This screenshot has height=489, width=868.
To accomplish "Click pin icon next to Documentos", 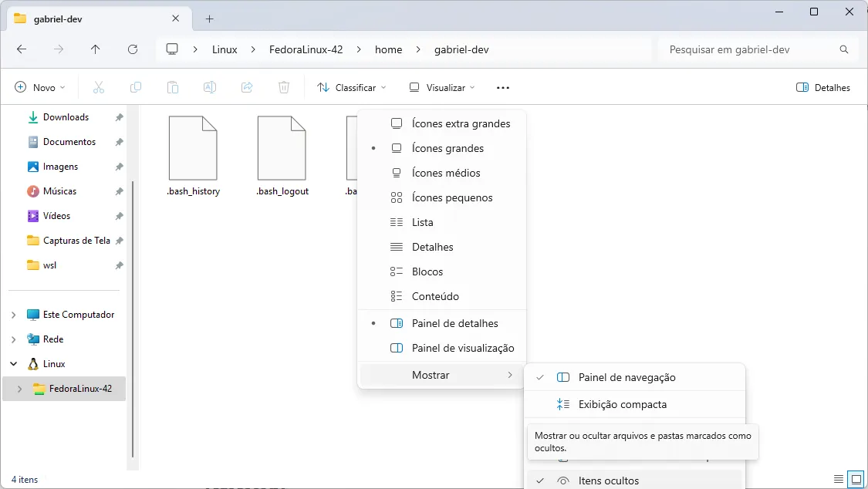I will [119, 142].
